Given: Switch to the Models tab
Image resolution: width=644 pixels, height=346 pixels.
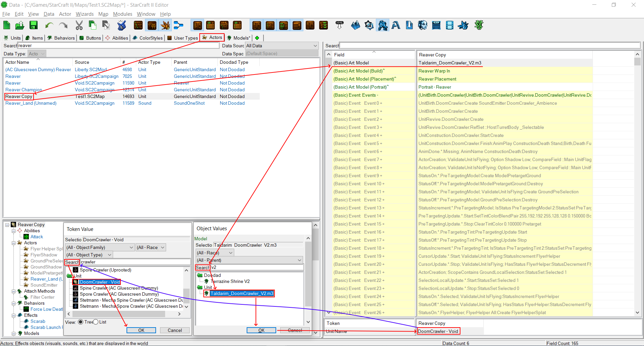Looking at the screenshot, I should click(239, 38).
